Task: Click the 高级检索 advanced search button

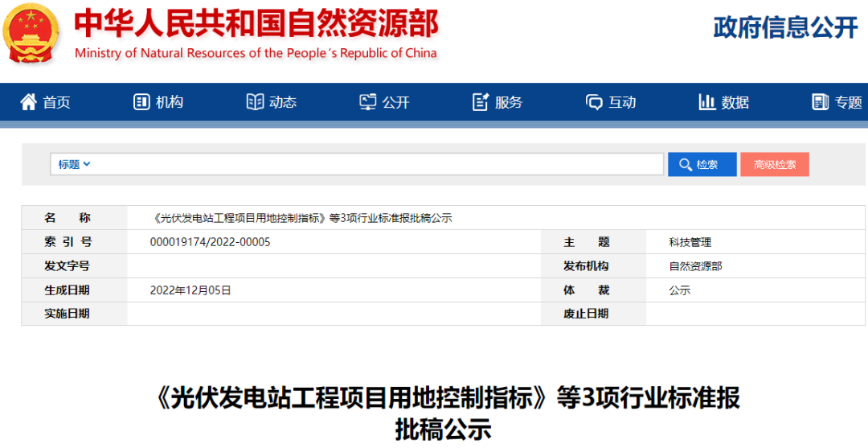Action: (775, 164)
